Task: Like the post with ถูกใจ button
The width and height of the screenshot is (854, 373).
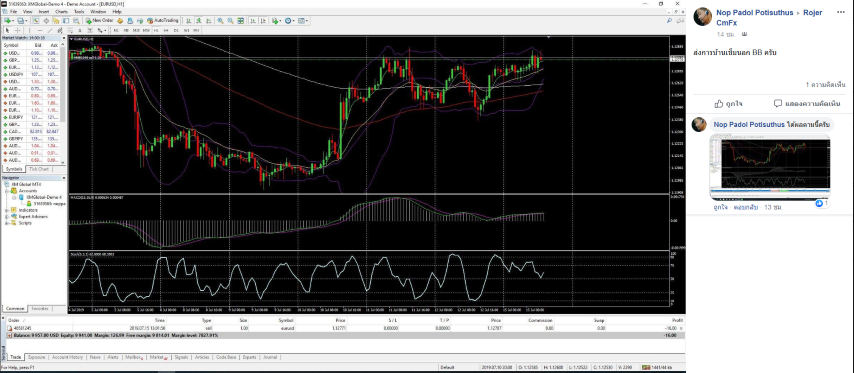Action: tap(728, 103)
